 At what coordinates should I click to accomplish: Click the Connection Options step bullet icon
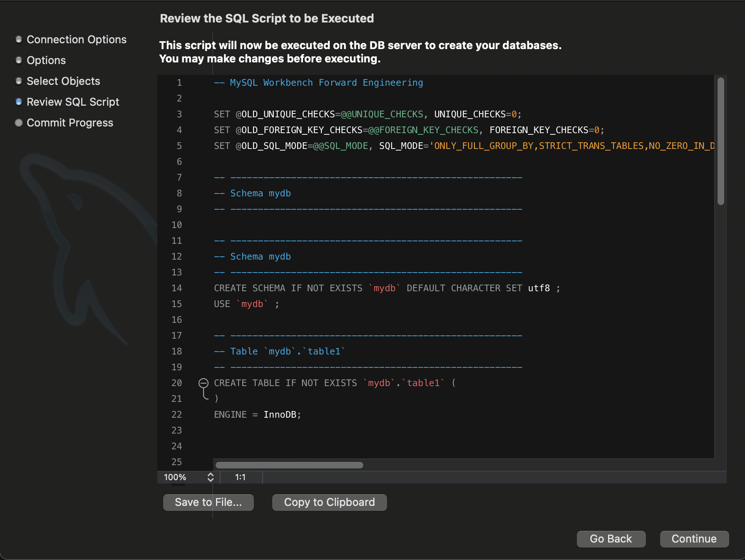(x=19, y=39)
